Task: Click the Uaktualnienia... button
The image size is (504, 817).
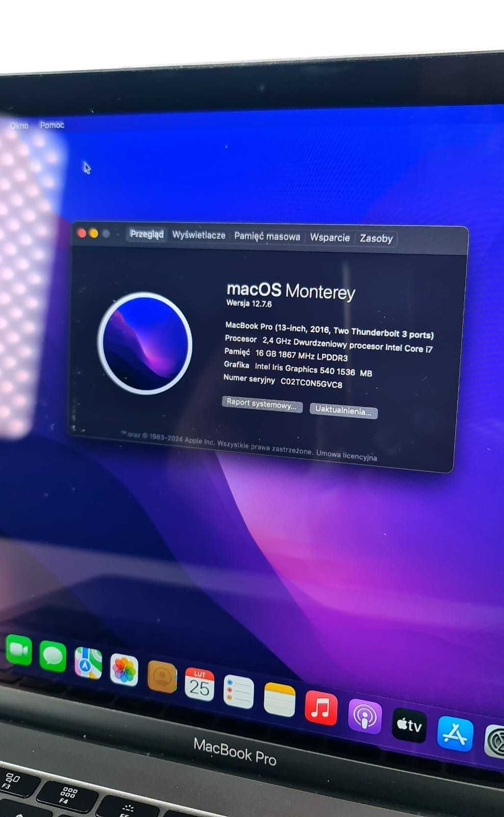Action: click(344, 411)
